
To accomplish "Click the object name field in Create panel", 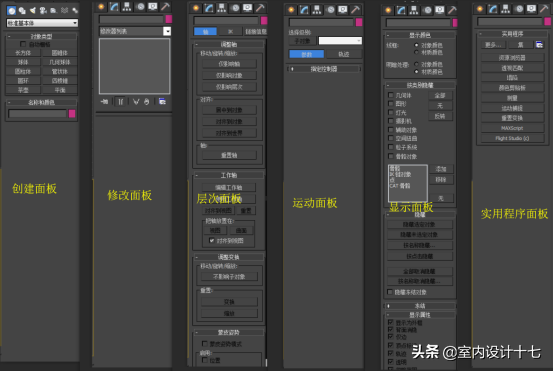I will point(37,114).
